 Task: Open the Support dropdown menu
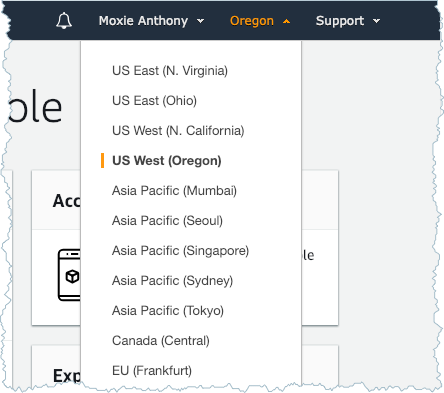[348, 21]
